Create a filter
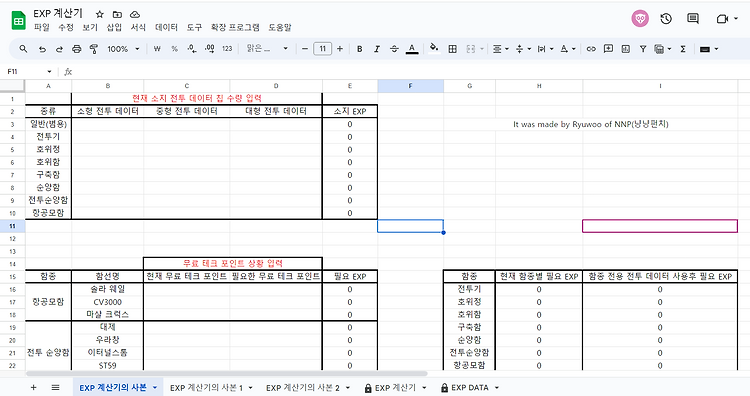Image resolution: width=750 pixels, height=396 pixels. point(643,49)
